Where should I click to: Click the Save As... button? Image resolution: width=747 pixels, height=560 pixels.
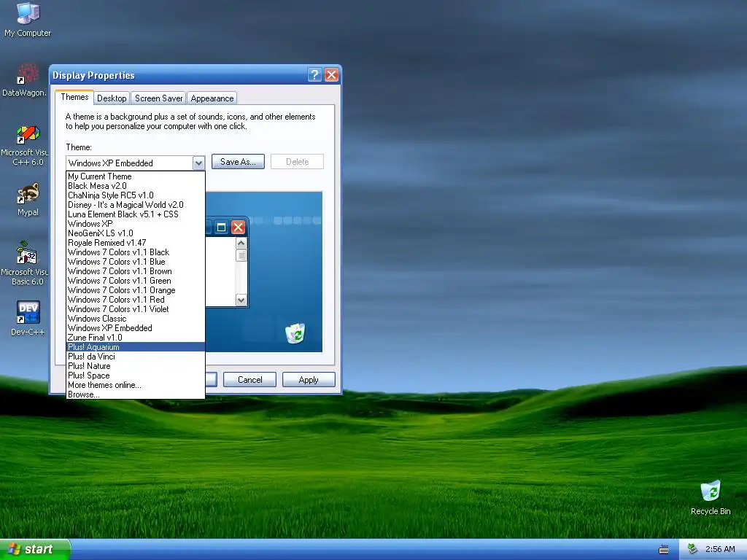point(238,162)
